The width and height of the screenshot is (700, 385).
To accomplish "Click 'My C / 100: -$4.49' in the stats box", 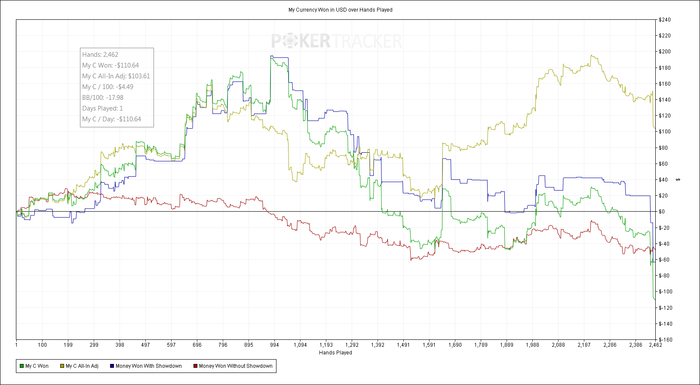I will click(108, 87).
